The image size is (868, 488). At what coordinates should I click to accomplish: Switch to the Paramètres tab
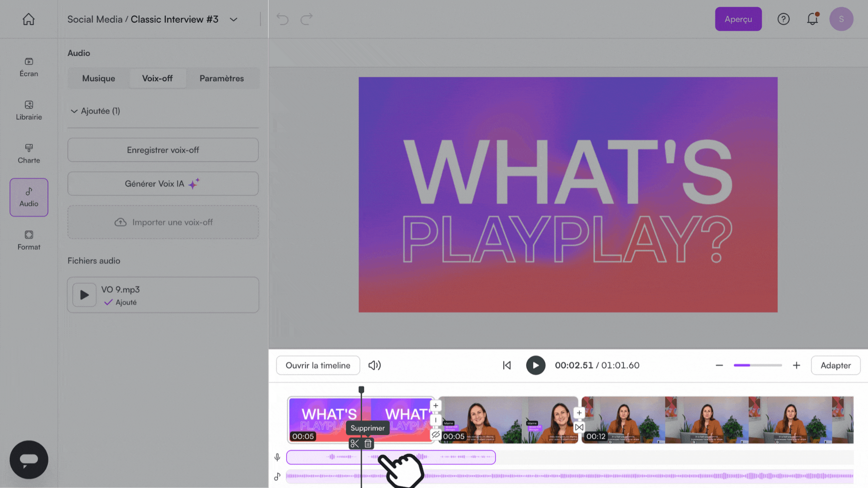tap(222, 78)
